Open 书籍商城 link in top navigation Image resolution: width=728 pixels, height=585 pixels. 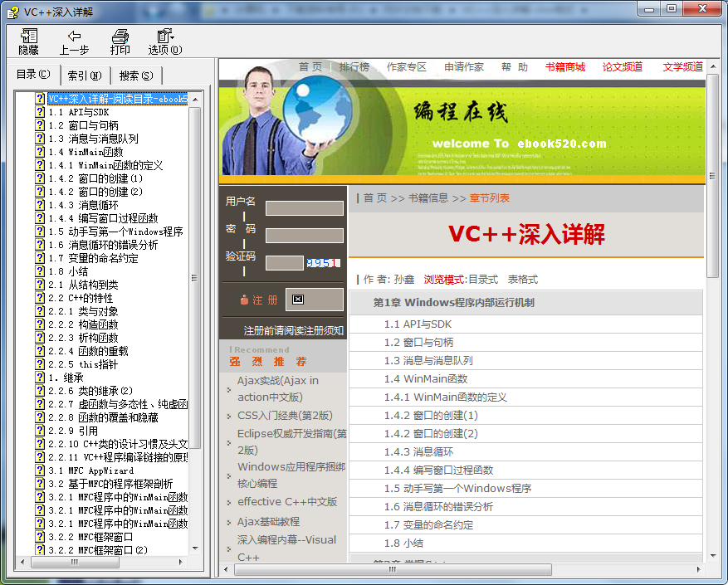[x=564, y=67]
